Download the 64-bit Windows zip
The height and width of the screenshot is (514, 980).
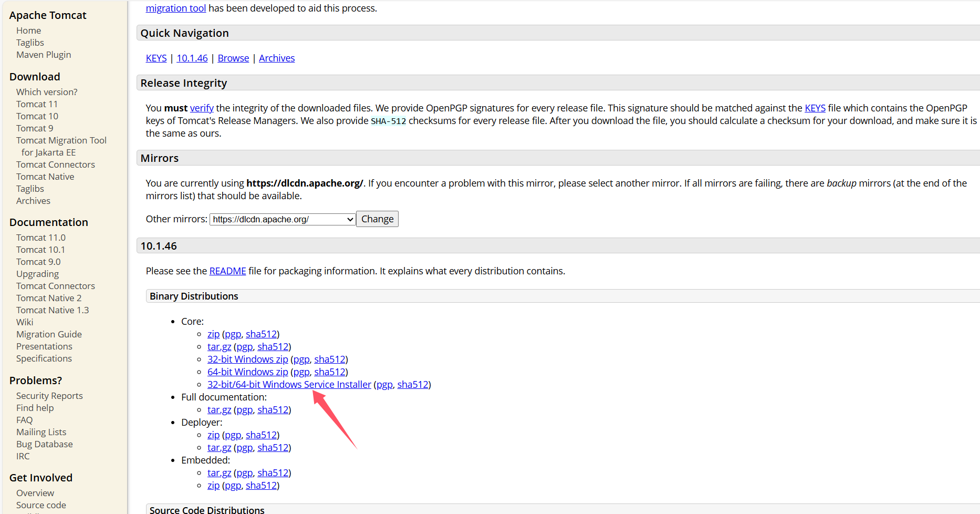pos(247,372)
